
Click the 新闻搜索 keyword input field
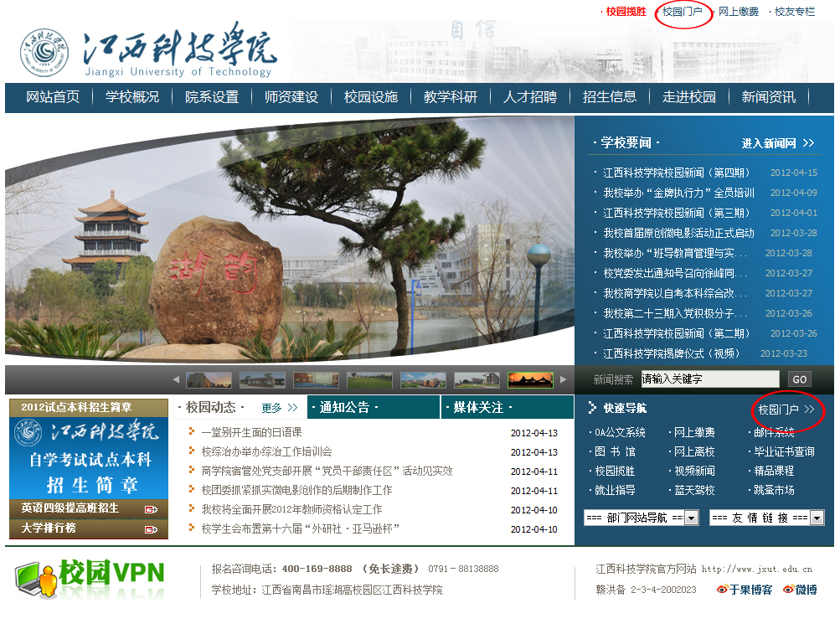click(709, 379)
